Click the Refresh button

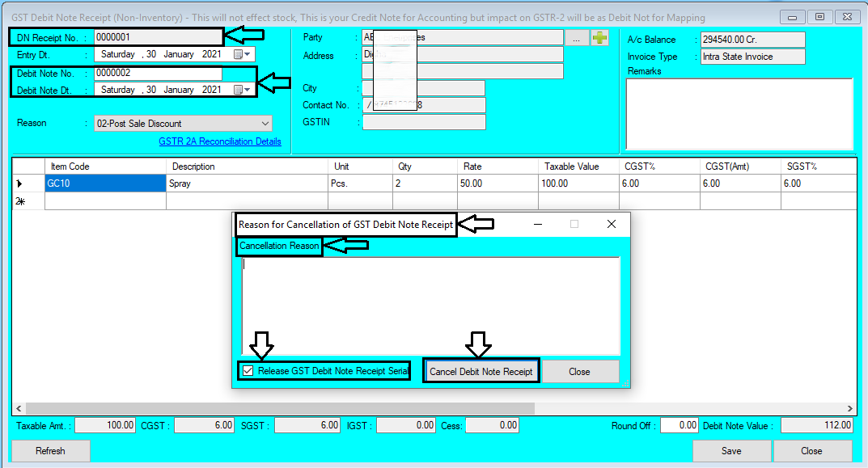coord(49,450)
